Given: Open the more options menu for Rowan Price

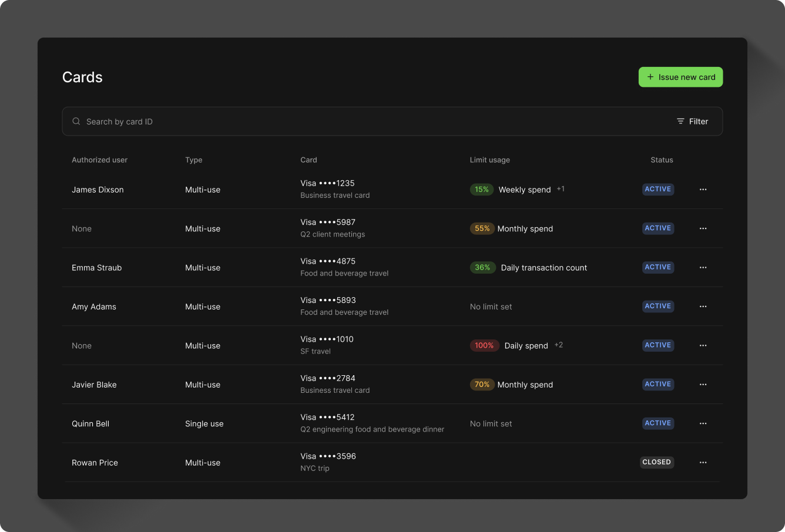Looking at the screenshot, I should 703,463.
